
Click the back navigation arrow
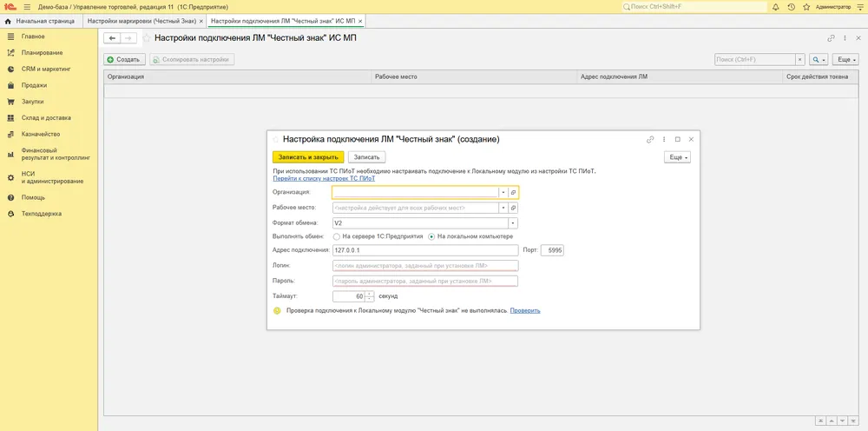coord(112,38)
